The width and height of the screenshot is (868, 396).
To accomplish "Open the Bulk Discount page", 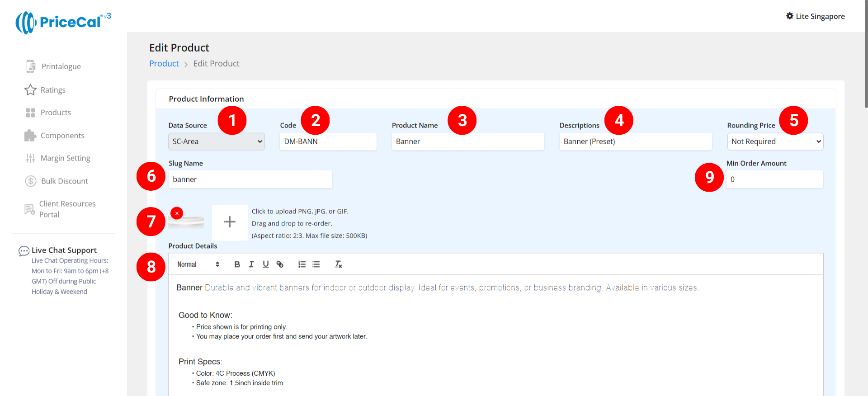I will point(64,181).
